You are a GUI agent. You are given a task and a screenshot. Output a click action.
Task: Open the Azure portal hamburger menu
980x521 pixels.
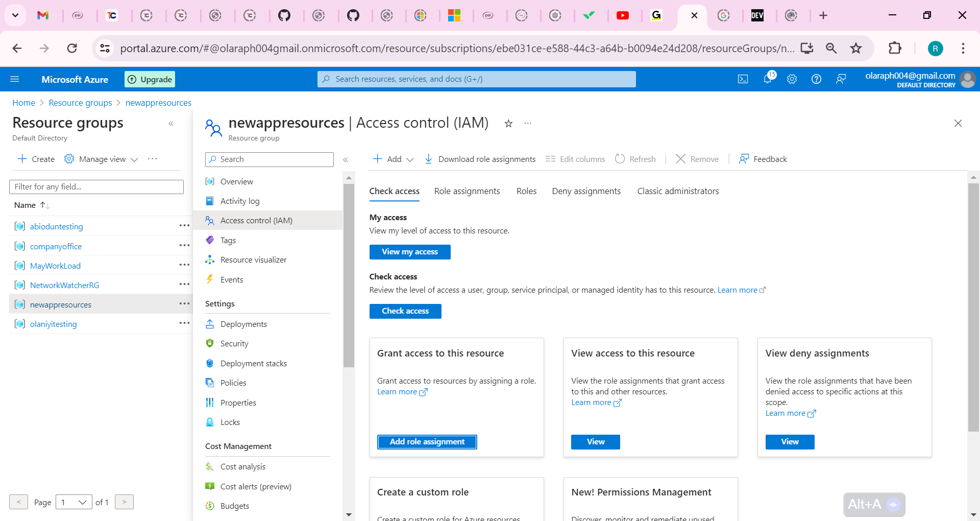tap(15, 79)
